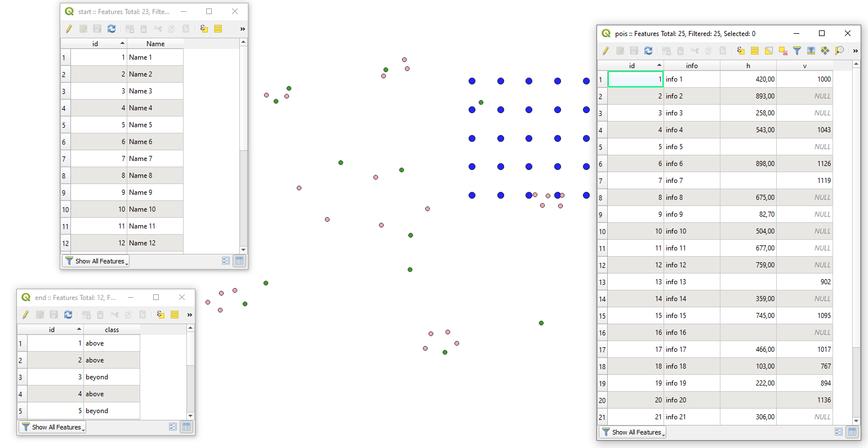Switch pois table to form view

[839, 432]
